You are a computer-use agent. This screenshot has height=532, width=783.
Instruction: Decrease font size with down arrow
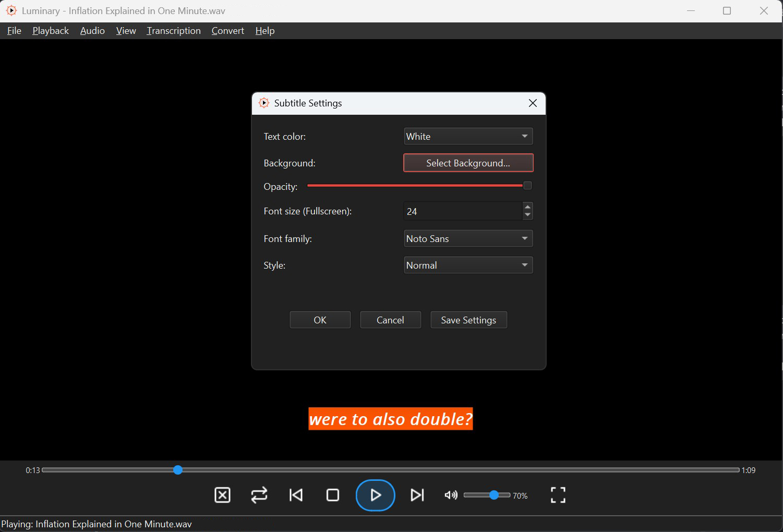pos(527,215)
